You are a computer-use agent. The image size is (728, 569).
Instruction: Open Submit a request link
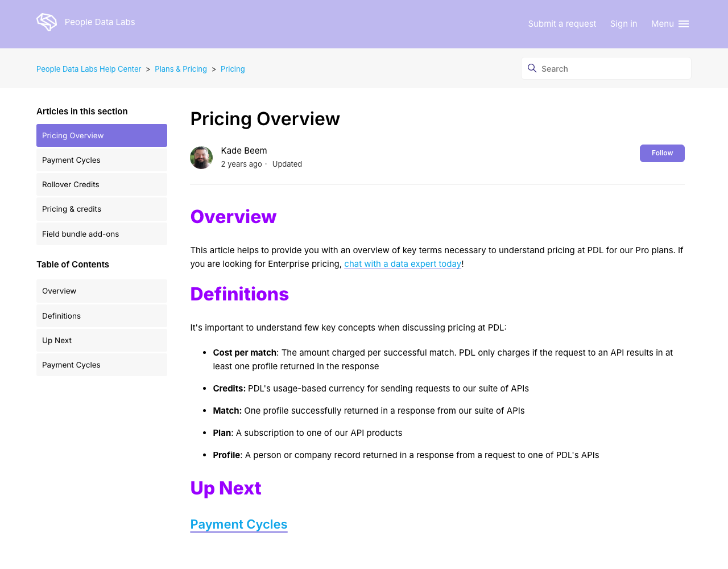[x=562, y=24]
